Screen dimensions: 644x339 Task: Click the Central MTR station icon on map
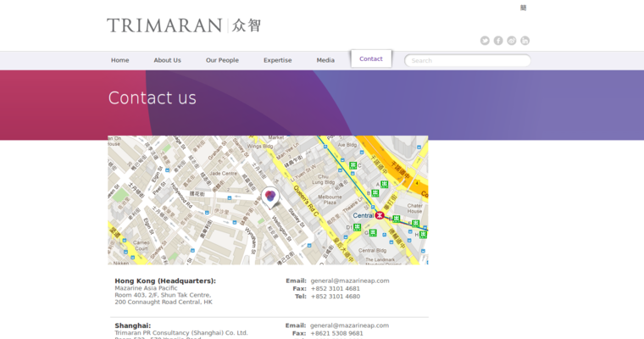pyautogui.click(x=380, y=215)
